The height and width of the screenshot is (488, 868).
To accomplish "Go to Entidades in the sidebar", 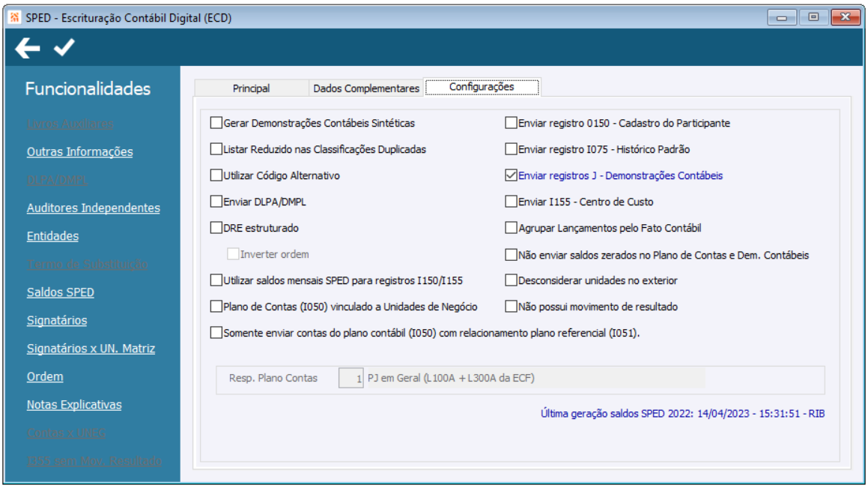I will (x=52, y=236).
